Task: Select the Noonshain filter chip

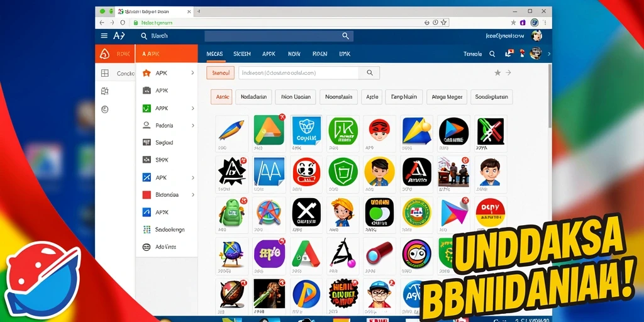Action: coord(338,97)
